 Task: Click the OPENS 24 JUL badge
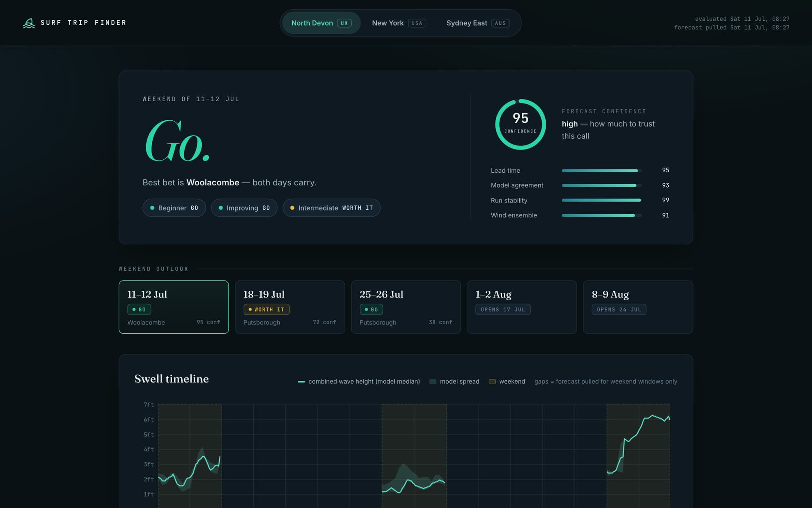[619, 309]
